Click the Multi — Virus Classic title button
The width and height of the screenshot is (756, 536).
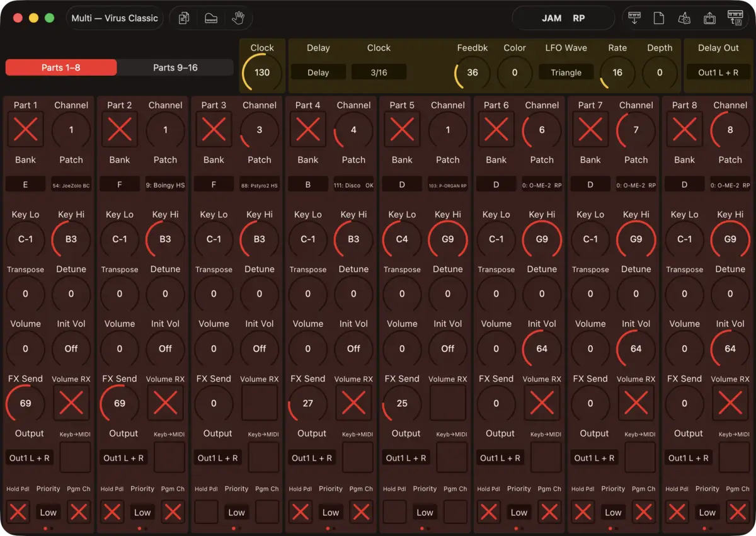point(115,18)
